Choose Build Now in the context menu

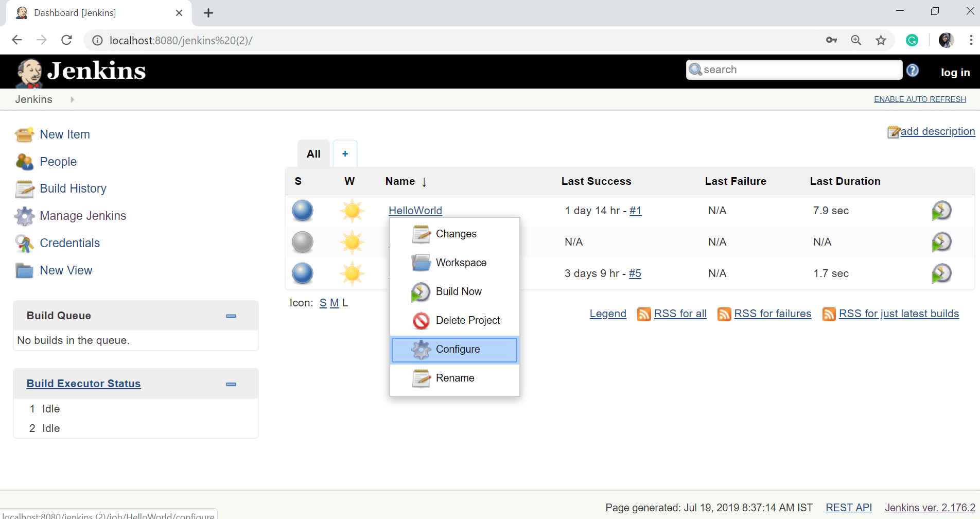[x=454, y=291]
